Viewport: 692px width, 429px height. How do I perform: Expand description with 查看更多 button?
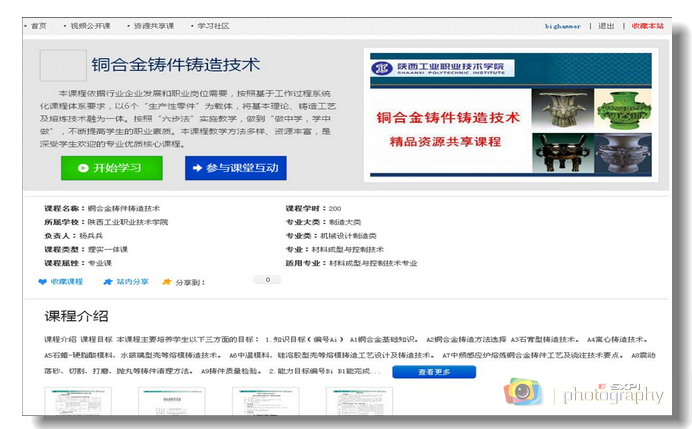(434, 371)
